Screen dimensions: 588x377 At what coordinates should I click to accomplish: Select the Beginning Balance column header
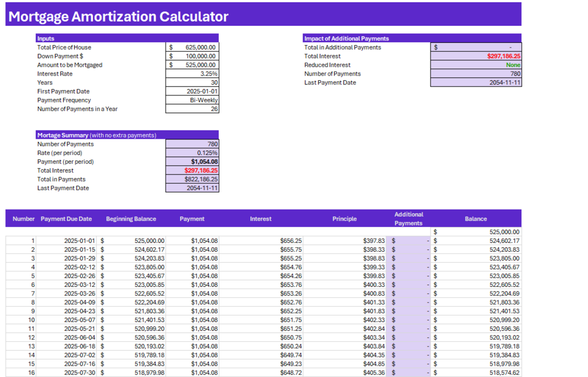[x=131, y=219]
